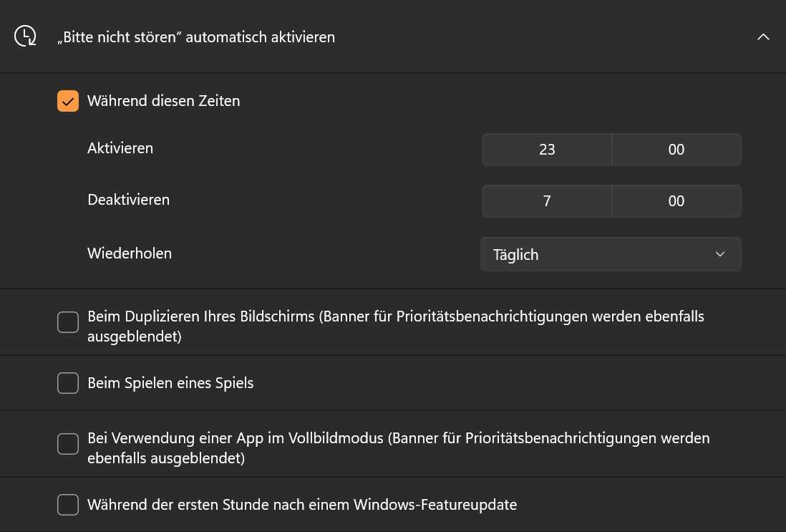Enable Bei Verwendung einer App im Vollbildmodus

coord(68,444)
